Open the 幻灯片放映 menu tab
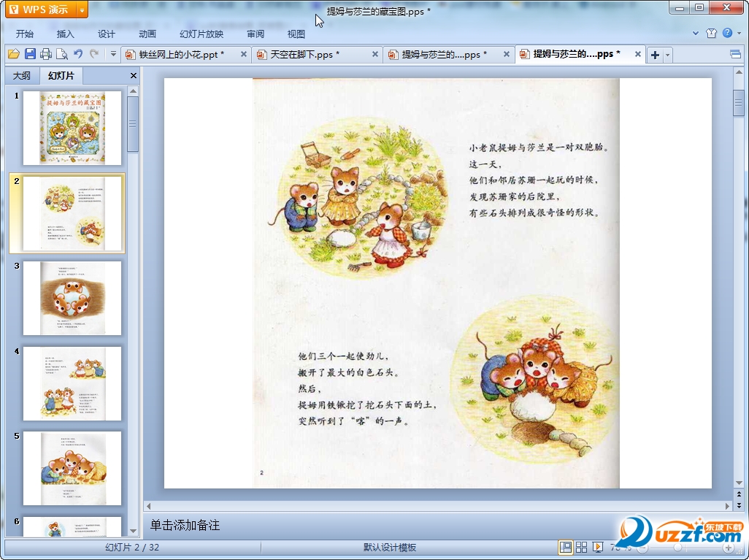 coord(201,34)
